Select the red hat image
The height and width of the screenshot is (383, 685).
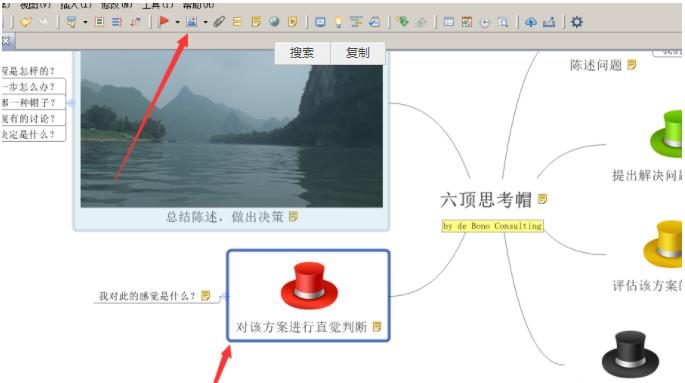click(x=309, y=286)
